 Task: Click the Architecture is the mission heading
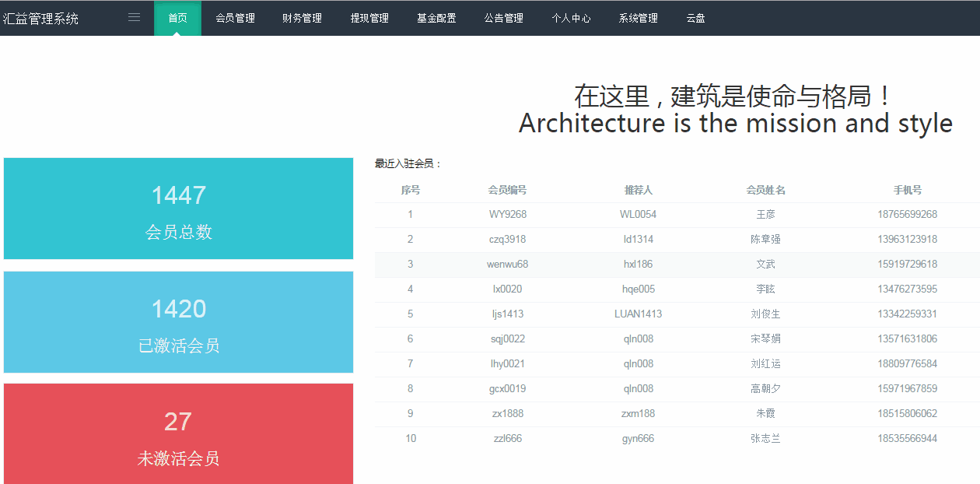click(736, 123)
